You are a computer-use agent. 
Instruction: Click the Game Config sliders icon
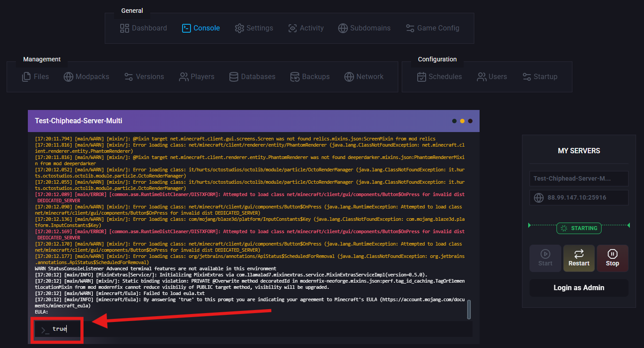(410, 28)
